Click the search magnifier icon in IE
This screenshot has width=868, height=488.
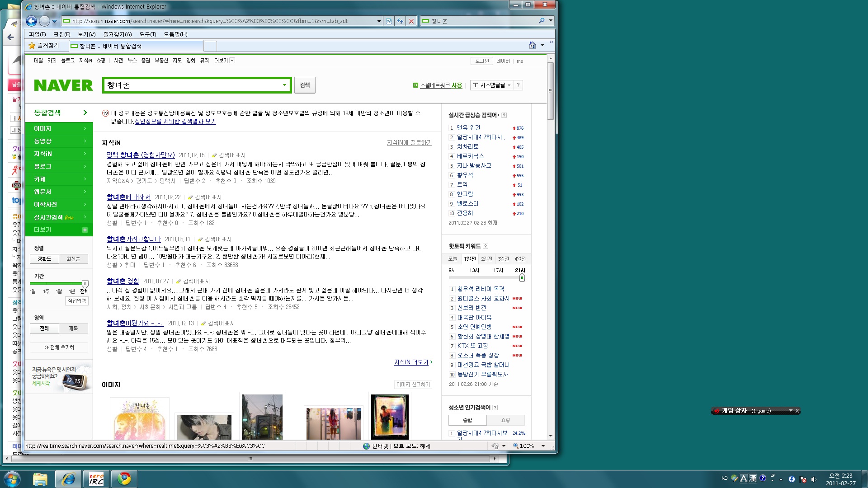[542, 21]
